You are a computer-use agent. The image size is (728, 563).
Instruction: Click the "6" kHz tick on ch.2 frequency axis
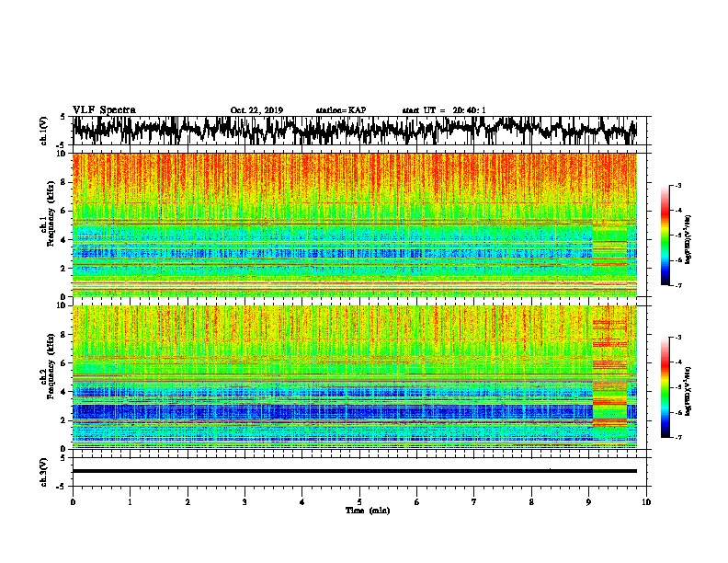coord(63,362)
